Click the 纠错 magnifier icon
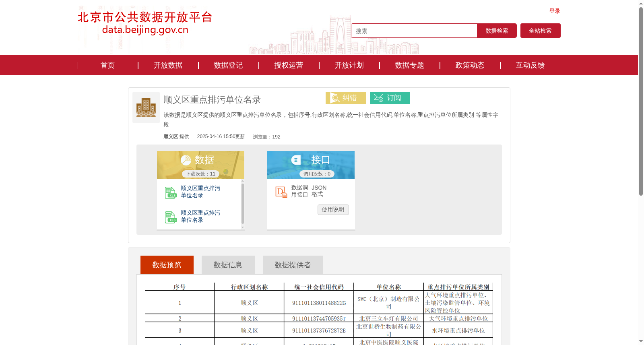The image size is (644, 345). [335, 98]
